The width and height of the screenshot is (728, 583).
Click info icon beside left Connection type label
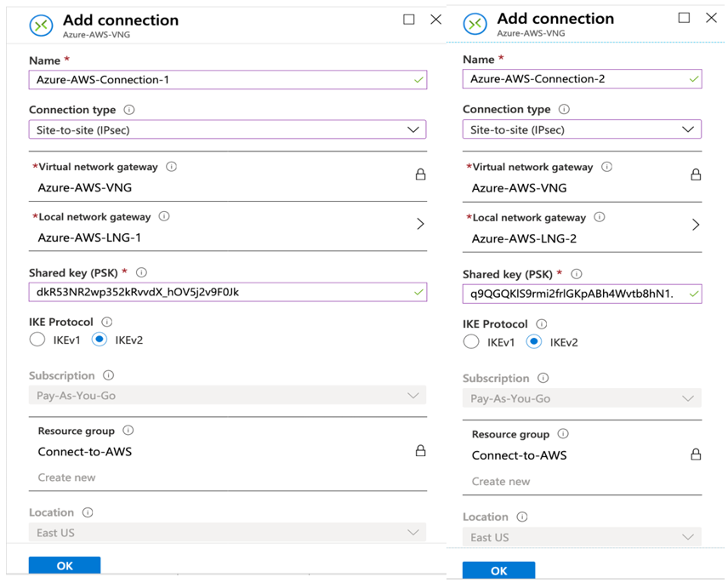(x=129, y=110)
